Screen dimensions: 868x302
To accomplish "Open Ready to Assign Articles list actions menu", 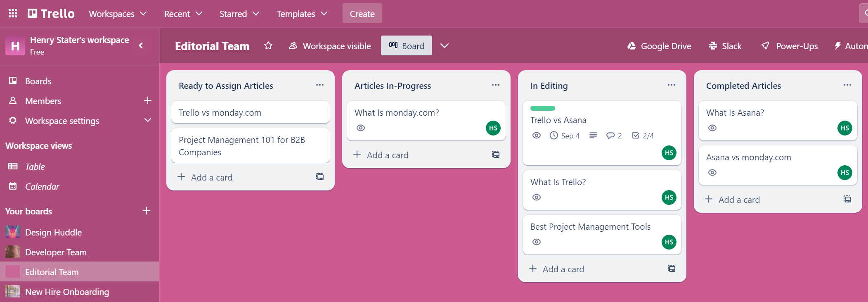I will pos(320,85).
